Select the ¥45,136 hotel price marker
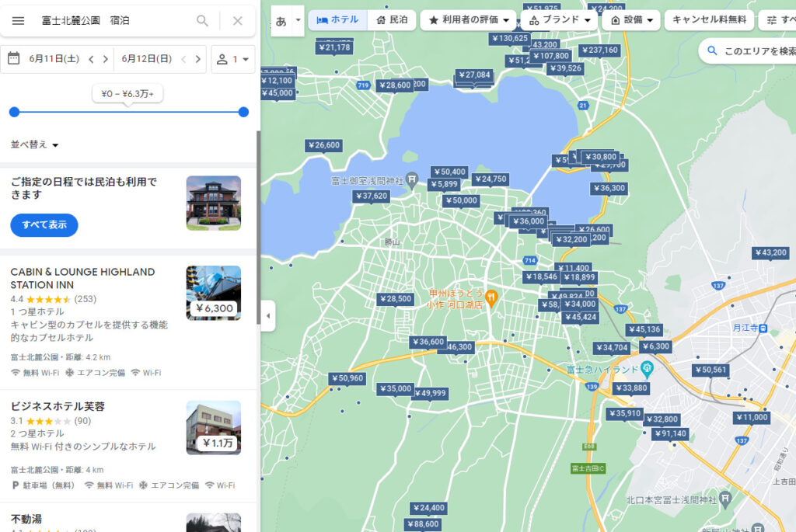796x532 pixels. pos(644,329)
